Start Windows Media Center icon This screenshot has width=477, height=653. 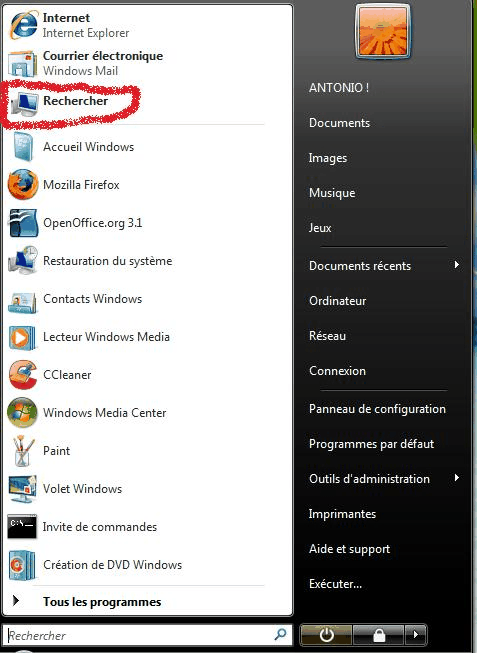pos(23,413)
